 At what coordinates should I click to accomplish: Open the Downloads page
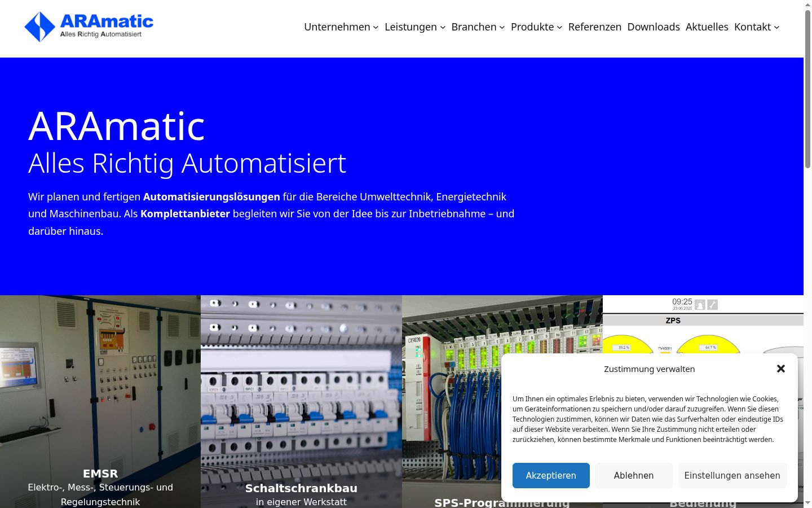(x=654, y=27)
